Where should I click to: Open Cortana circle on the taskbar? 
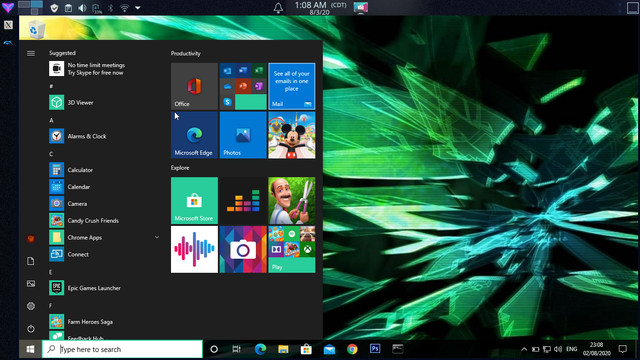214,349
